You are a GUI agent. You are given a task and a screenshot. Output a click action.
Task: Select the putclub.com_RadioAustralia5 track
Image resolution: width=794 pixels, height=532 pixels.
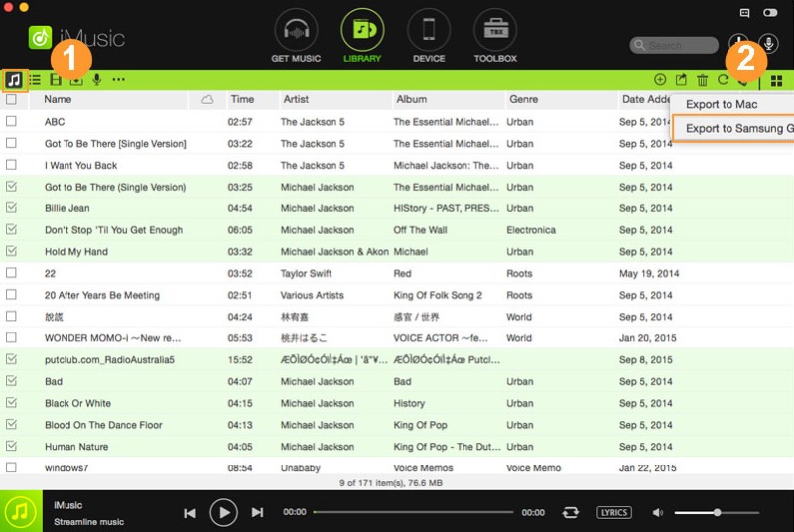109,360
